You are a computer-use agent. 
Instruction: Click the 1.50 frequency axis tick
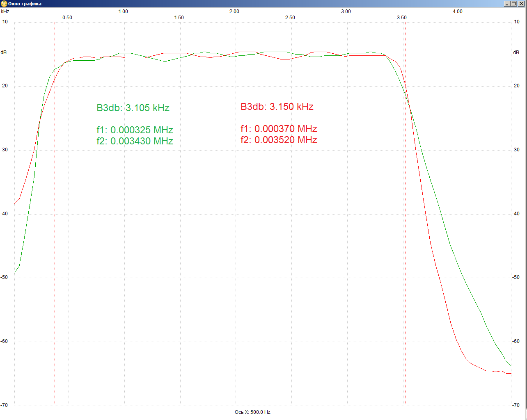tap(179, 18)
